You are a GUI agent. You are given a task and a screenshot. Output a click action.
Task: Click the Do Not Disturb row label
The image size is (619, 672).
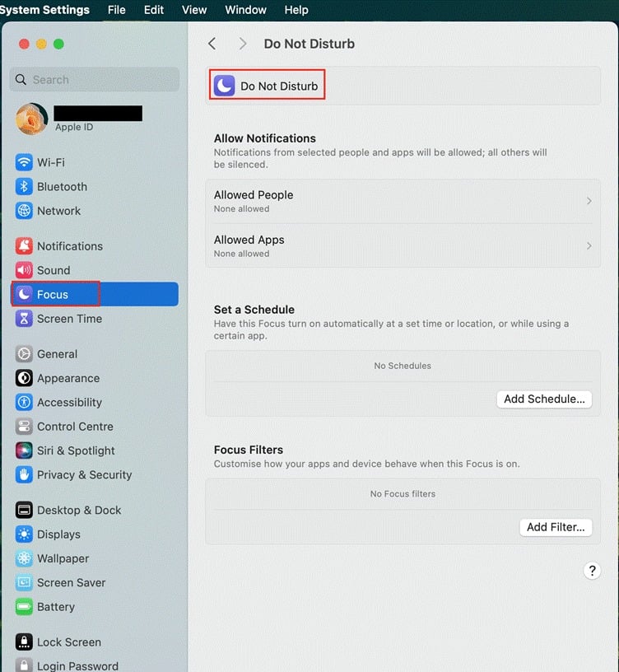pos(279,86)
